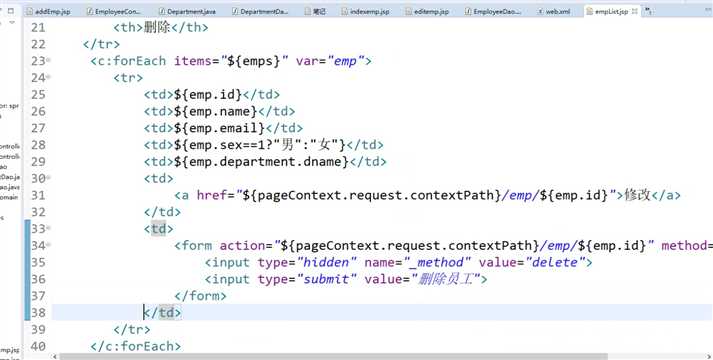The image size is (713, 360).
Task: Collapse the form fold marker on line 34
Action: click(x=49, y=245)
